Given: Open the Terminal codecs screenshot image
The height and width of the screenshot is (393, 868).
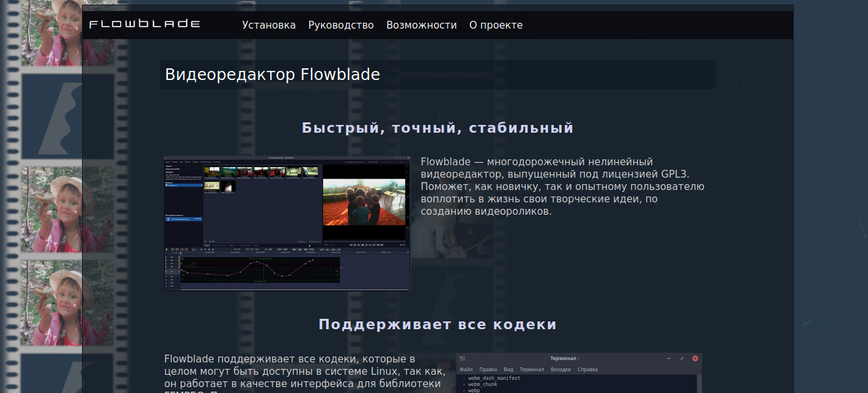Looking at the screenshot, I should point(579,373).
